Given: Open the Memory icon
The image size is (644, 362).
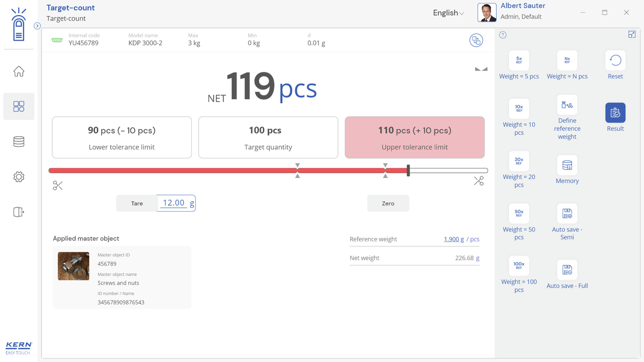Looking at the screenshot, I should click(x=567, y=165).
